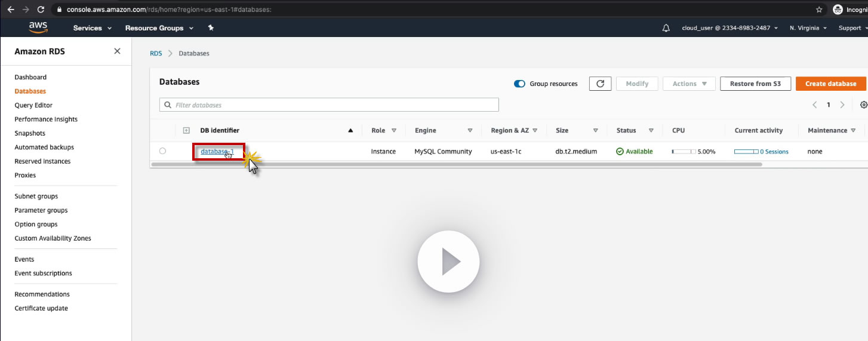
Task: Sort by Status column arrow
Action: coord(651,130)
